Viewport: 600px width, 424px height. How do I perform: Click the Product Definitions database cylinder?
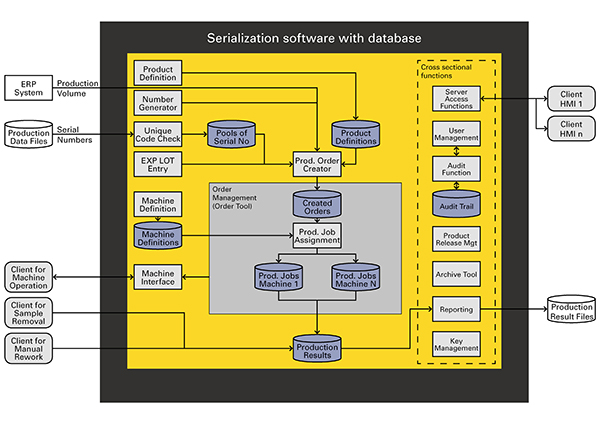[356, 134]
